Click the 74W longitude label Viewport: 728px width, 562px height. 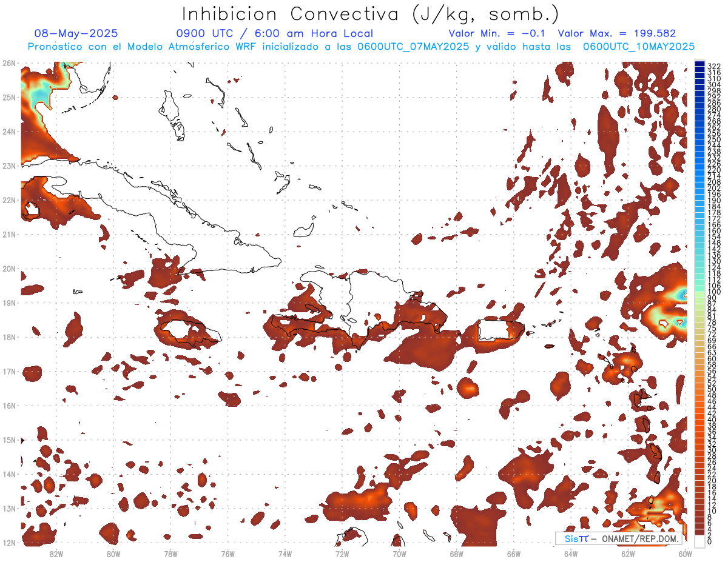click(285, 554)
